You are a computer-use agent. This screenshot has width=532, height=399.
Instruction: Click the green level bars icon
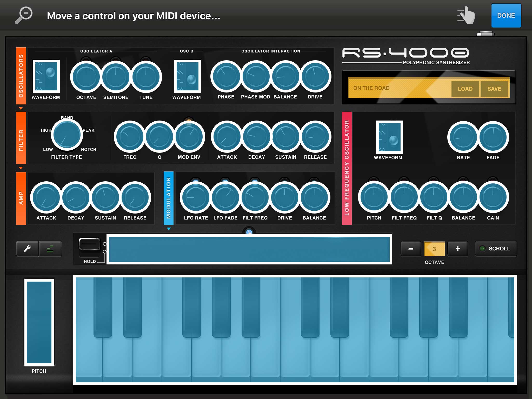(50, 249)
